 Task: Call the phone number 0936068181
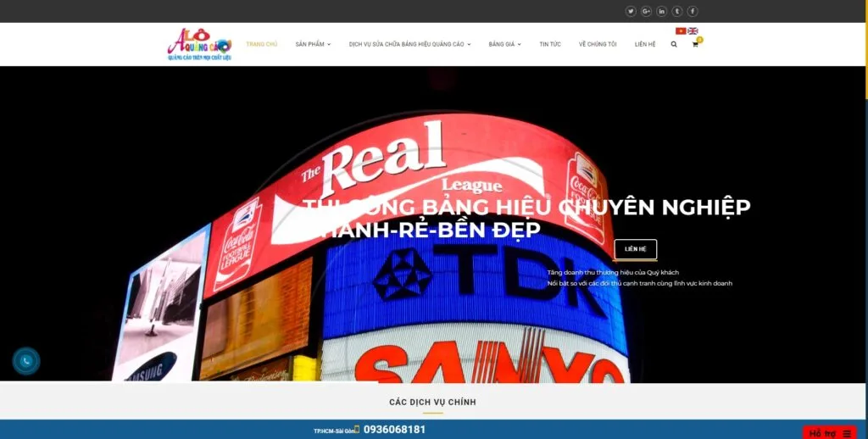[x=394, y=430]
